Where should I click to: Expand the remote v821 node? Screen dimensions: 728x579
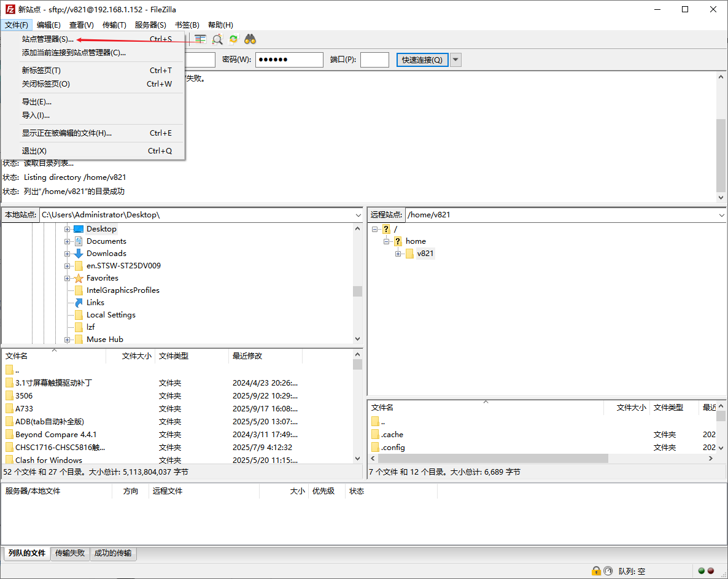(398, 254)
